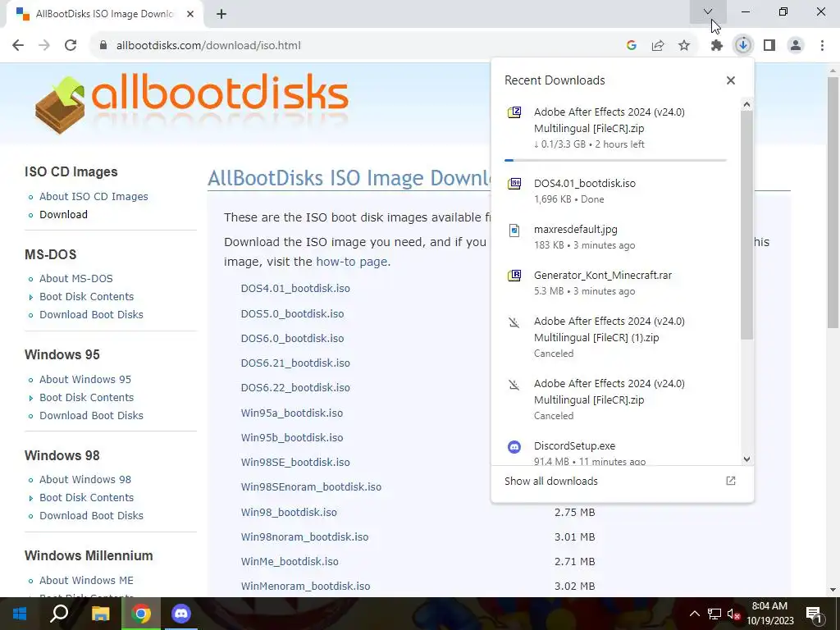Click the downloading After Effects zip icon
840x630 pixels.
(514, 112)
